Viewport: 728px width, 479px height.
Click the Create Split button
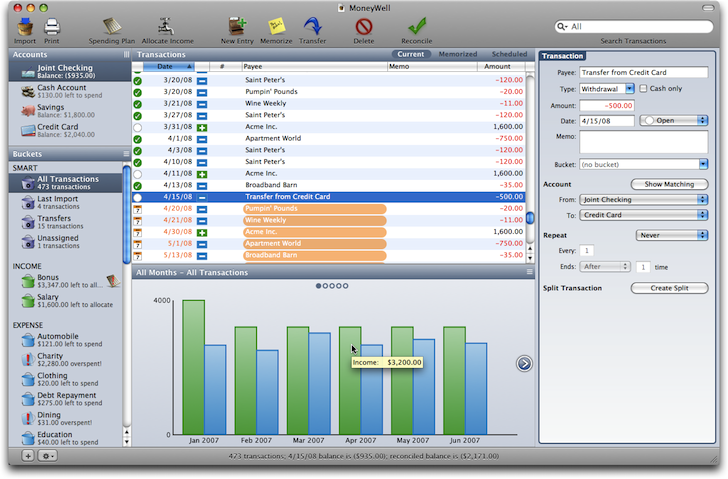669,288
